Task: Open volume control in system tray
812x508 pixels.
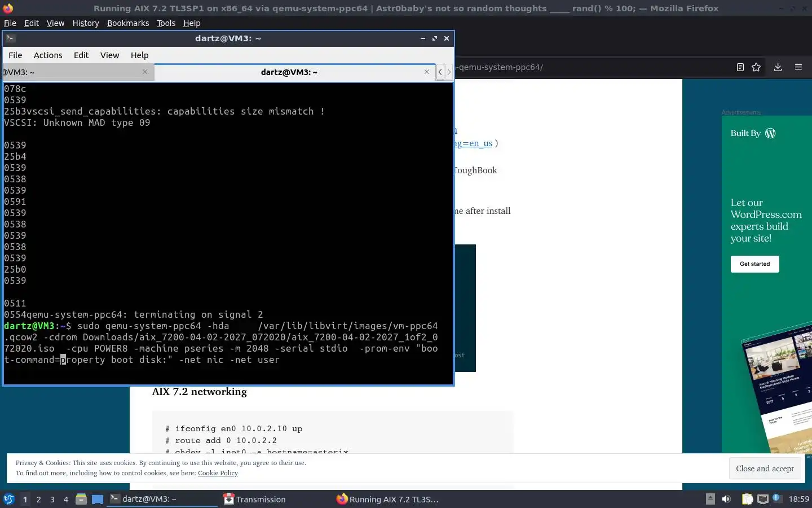Action: pyautogui.click(x=726, y=499)
